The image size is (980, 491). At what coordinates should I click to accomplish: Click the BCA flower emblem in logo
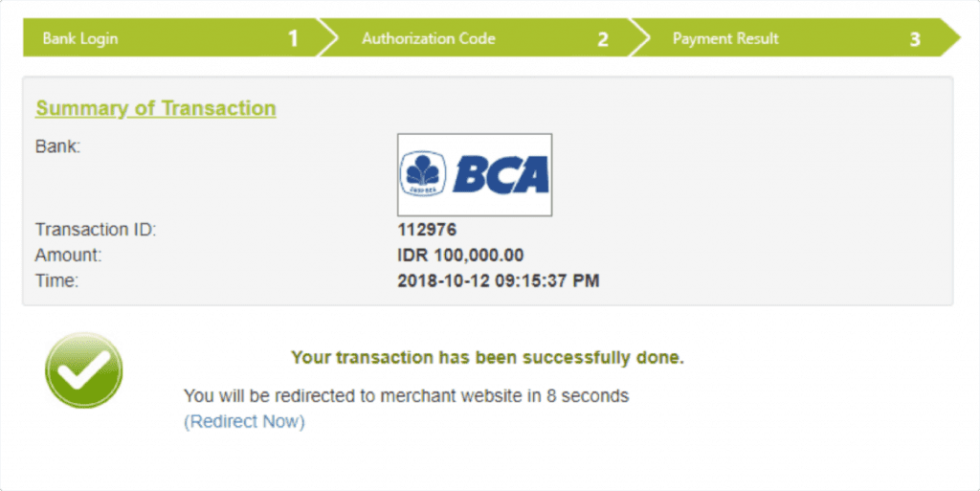[423, 173]
